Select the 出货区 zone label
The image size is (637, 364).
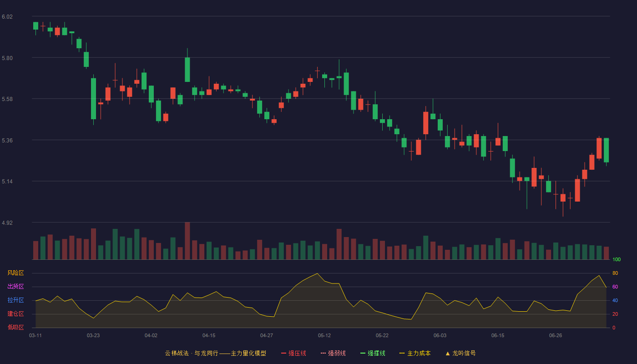15,287
